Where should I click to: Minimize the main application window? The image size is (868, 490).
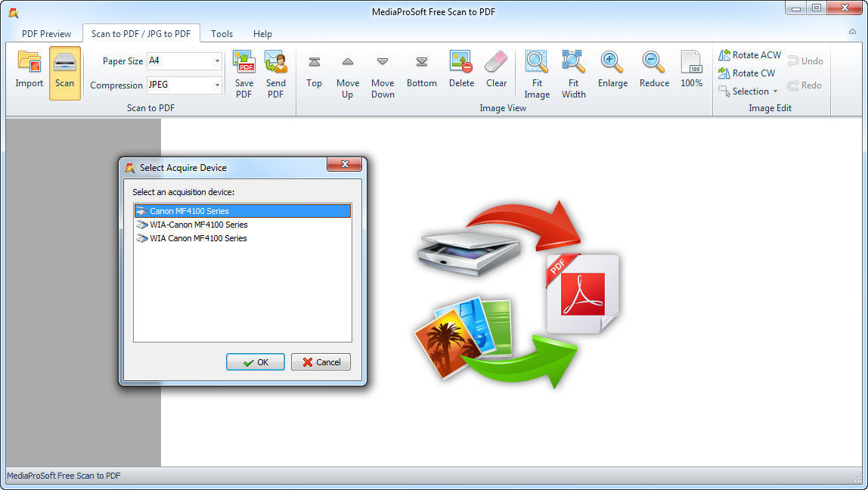[796, 8]
